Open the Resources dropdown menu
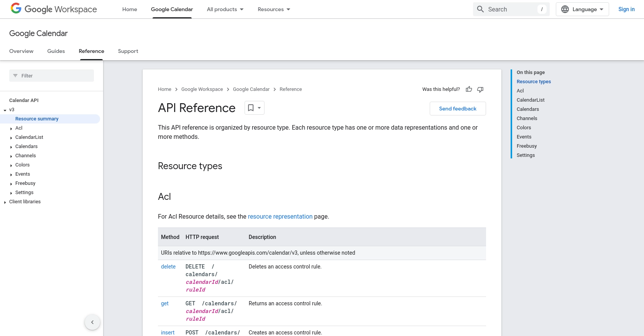This screenshot has width=644, height=336. (x=274, y=9)
